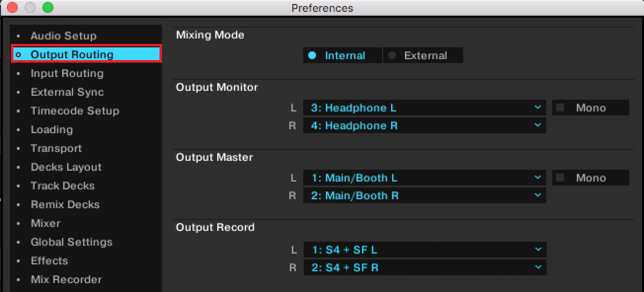Open Mix Recorder settings

pos(66,280)
